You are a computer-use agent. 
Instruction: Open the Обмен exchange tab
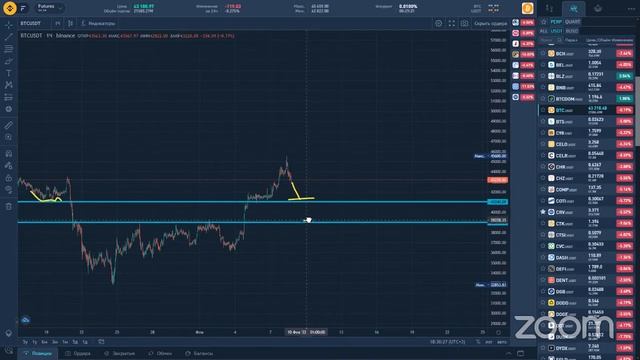160,353
